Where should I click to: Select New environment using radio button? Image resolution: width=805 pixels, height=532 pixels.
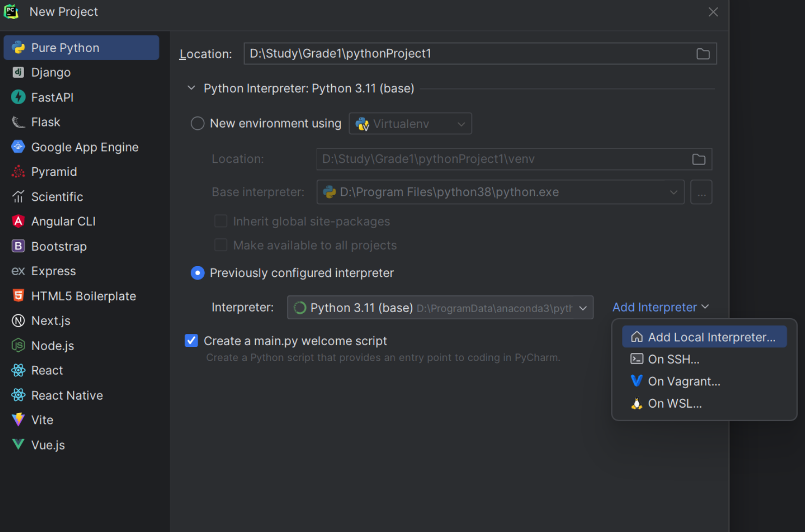(198, 123)
